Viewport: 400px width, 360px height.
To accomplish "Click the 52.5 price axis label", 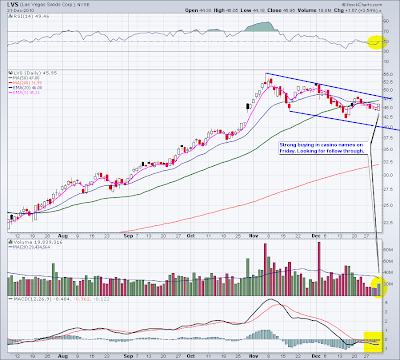I will coord(388,82).
